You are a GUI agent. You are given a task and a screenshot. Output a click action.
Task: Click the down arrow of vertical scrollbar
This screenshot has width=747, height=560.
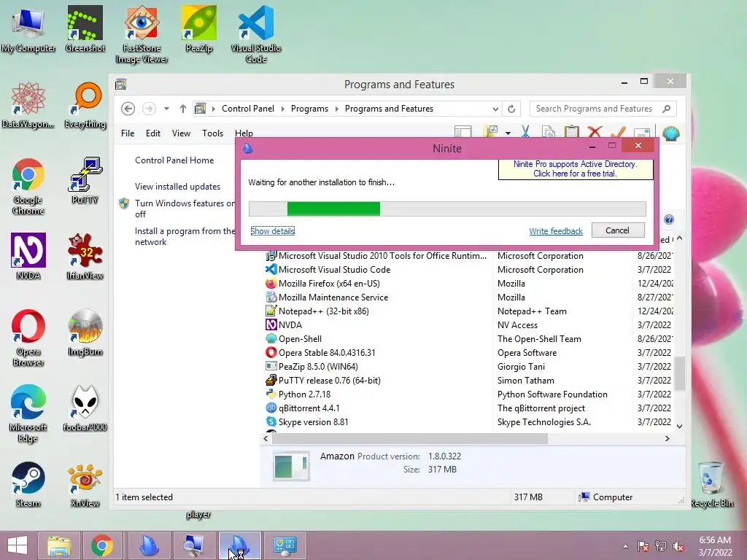(680, 426)
